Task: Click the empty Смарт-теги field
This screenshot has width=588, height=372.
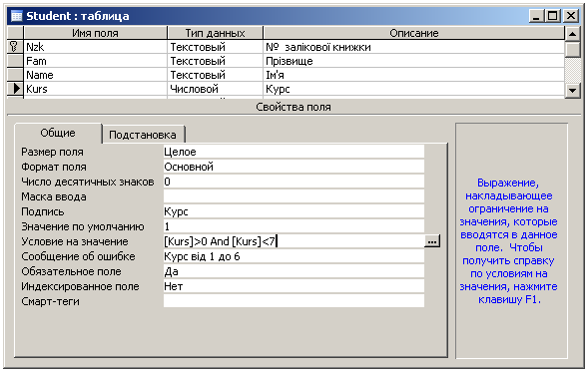Action: (x=294, y=301)
